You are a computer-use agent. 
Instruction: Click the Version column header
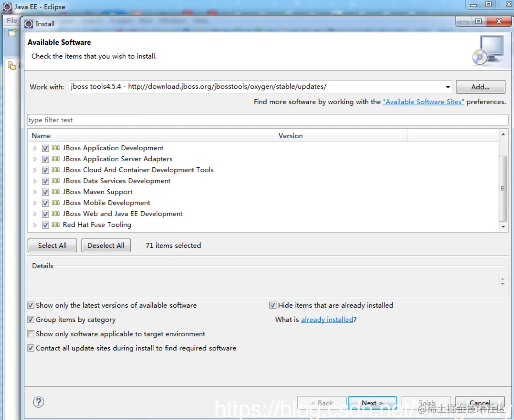tap(341, 136)
